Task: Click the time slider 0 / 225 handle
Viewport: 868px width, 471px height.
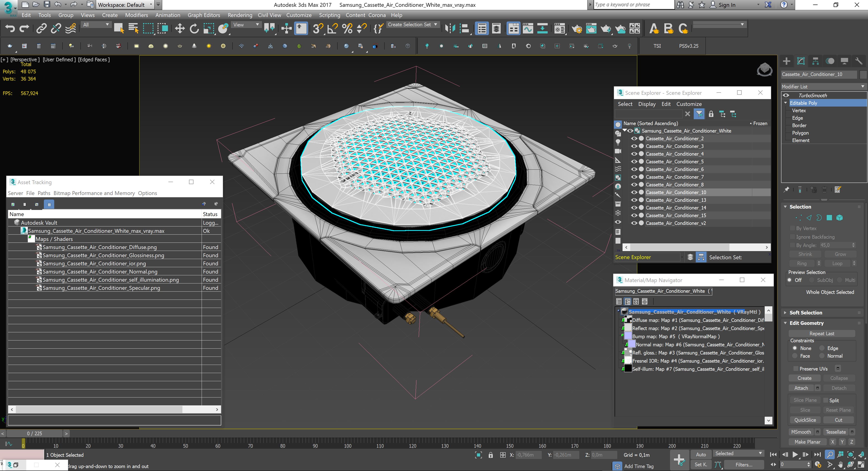Action: 34,433
